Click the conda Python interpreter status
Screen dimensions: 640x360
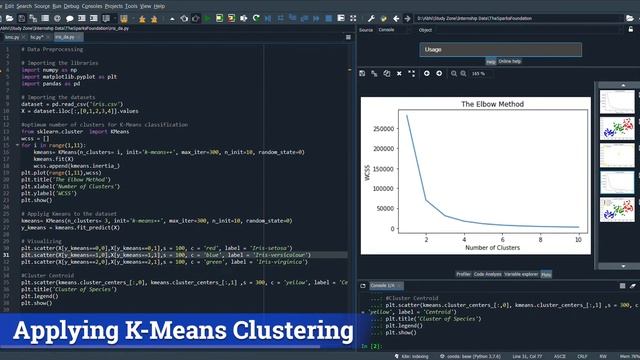(469, 356)
